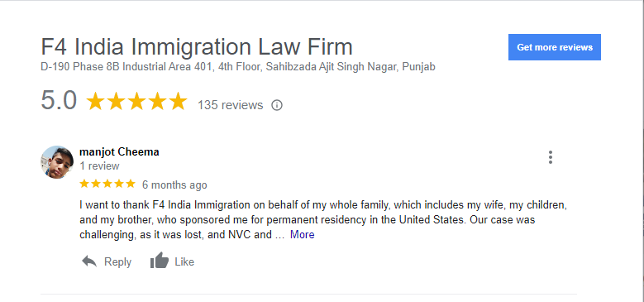Open manjot Cheema's profile photo
644x302 pixels.
click(57, 162)
